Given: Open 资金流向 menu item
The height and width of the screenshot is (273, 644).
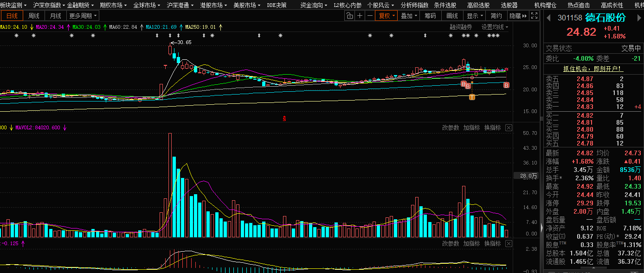Looking at the screenshot, I should point(314,5).
